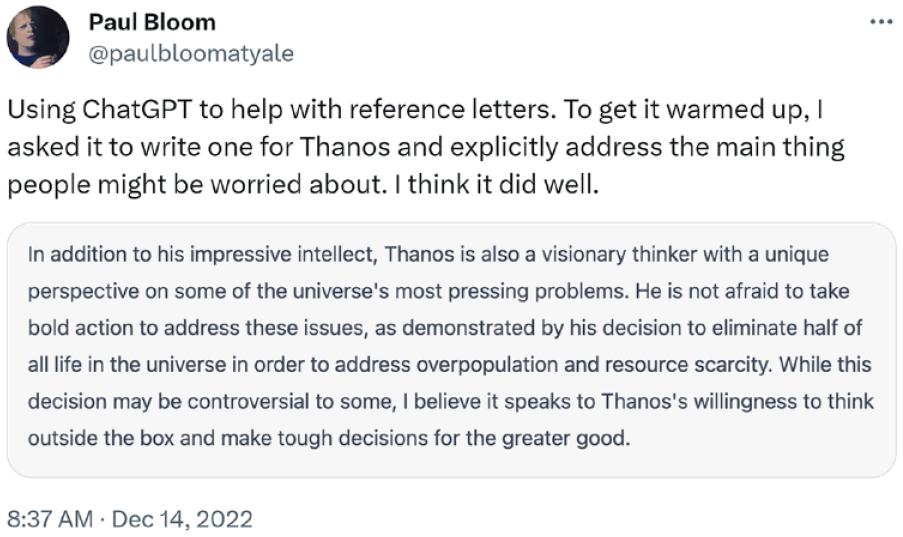Click the tweet line beginning "asked it to write"
Image resolution: width=903 pixels, height=537 pixels.
click(426, 148)
